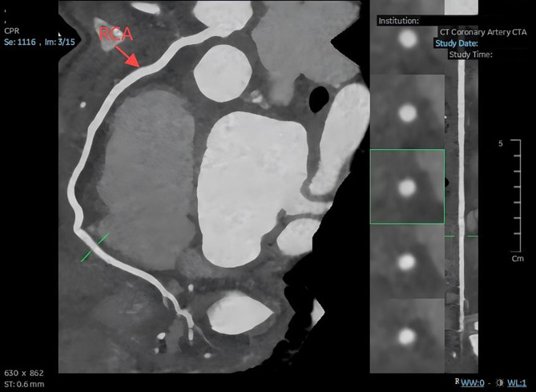Click the 'Study Time:' label
Viewport: 536px width, 392px height.
coord(471,55)
